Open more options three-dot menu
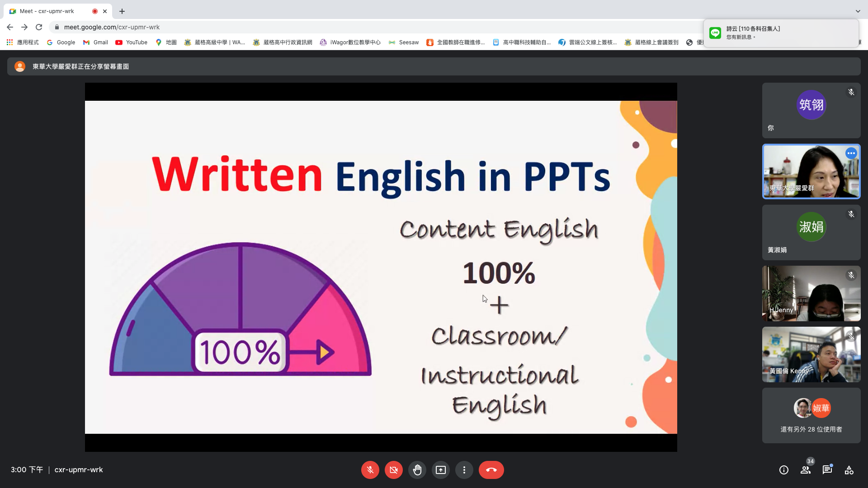Screen dimensions: 868x488 [x=464, y=470]
